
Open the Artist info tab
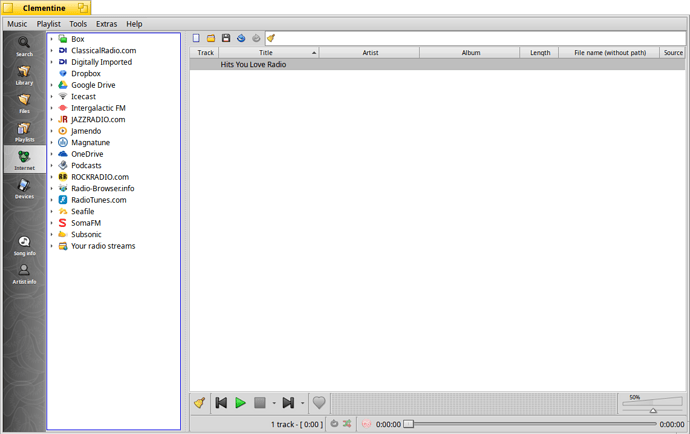(x=24, y=274)
